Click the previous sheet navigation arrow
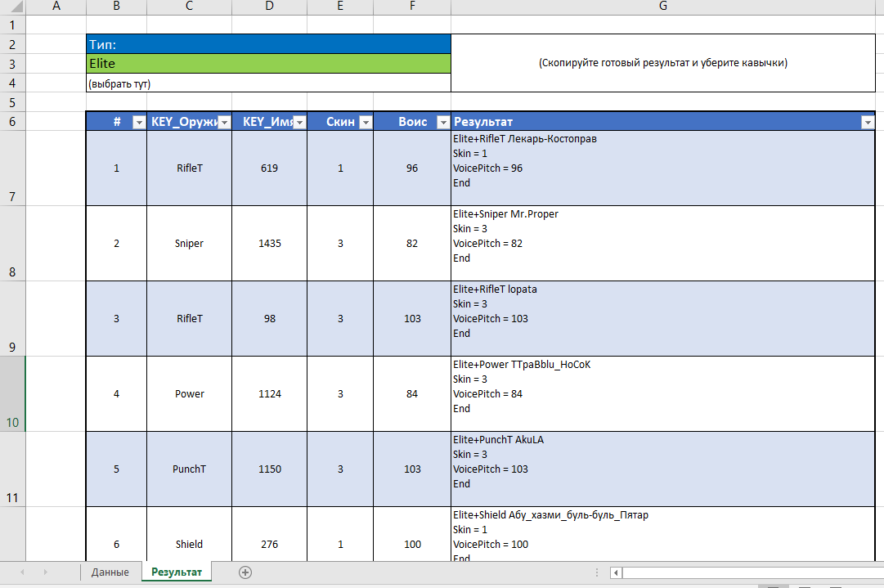The width and height of the screenshot is (884, 588). tap(23, 572)
